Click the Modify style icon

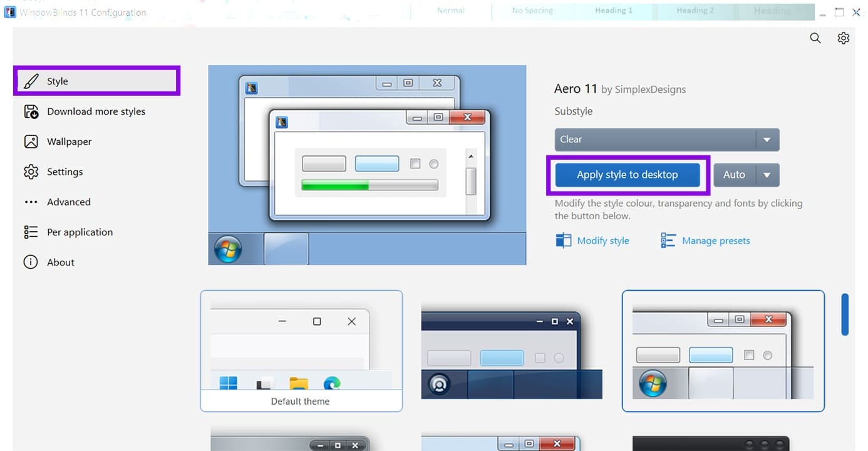563,241
